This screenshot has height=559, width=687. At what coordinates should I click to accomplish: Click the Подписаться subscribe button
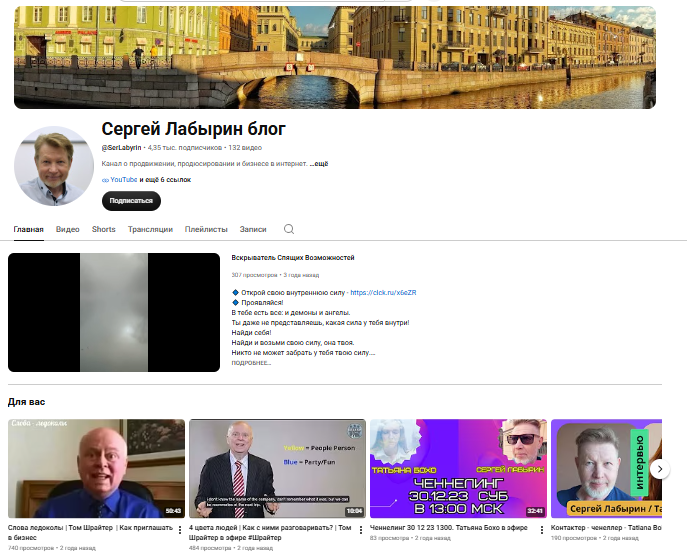(x=131, y=201)
